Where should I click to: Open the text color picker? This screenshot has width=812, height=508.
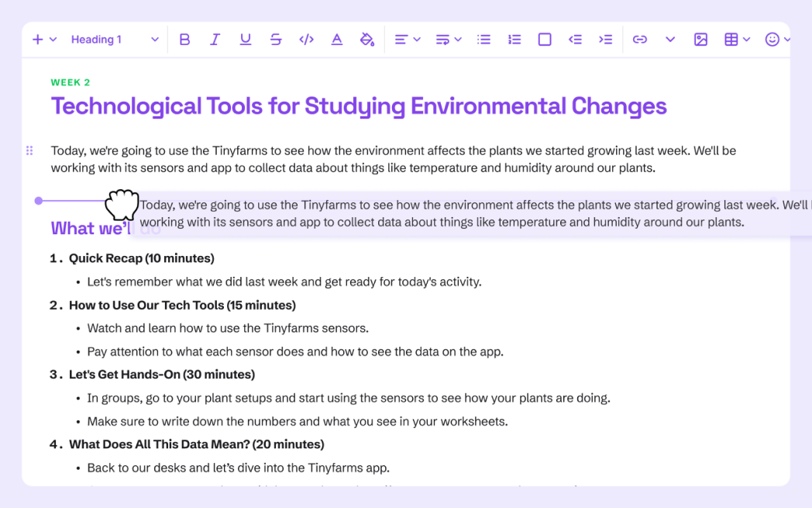336,39
